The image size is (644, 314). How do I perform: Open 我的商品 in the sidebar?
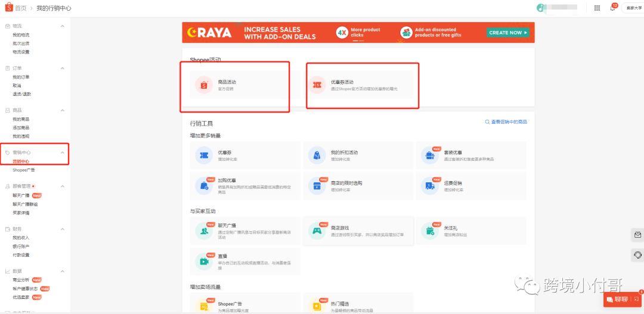(x=21, y=119)
